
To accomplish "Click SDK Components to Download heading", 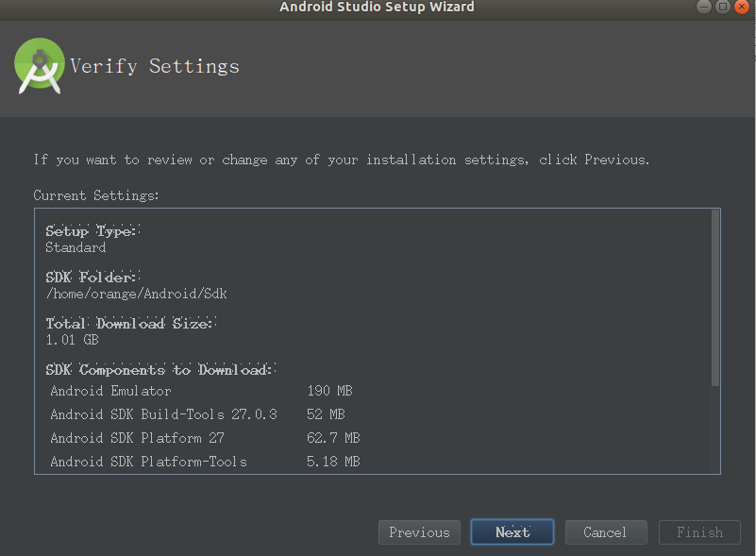I will tap(160, 370).
